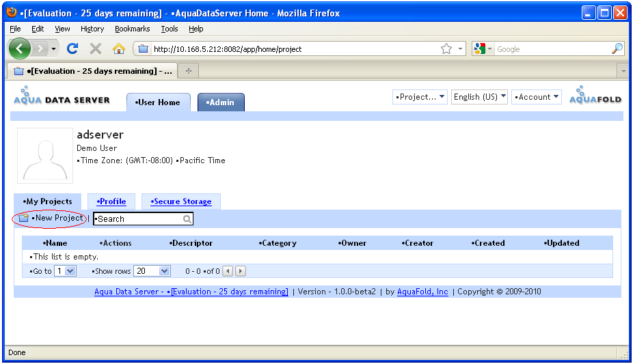633x364 pixels.
Task: Open the Bookmarks menu
Action: pyautogui.click(x=133, y=29)
